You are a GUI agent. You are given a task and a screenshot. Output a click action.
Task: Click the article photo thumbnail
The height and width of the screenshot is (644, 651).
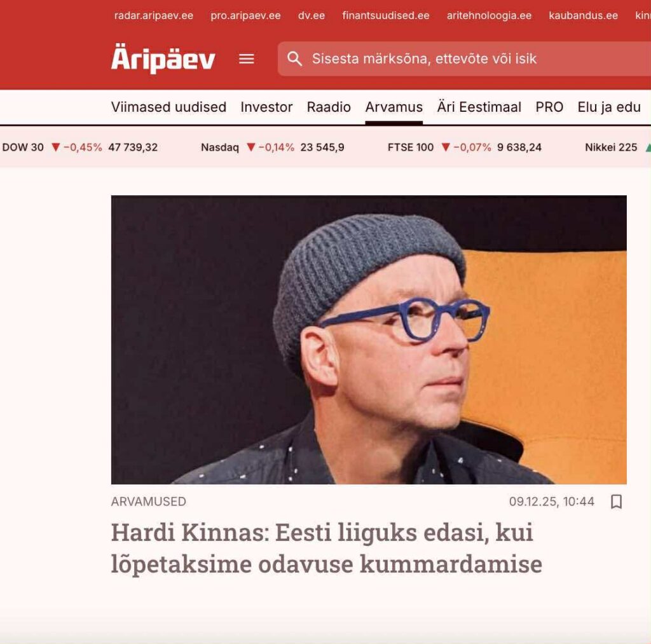coord(369,339)
